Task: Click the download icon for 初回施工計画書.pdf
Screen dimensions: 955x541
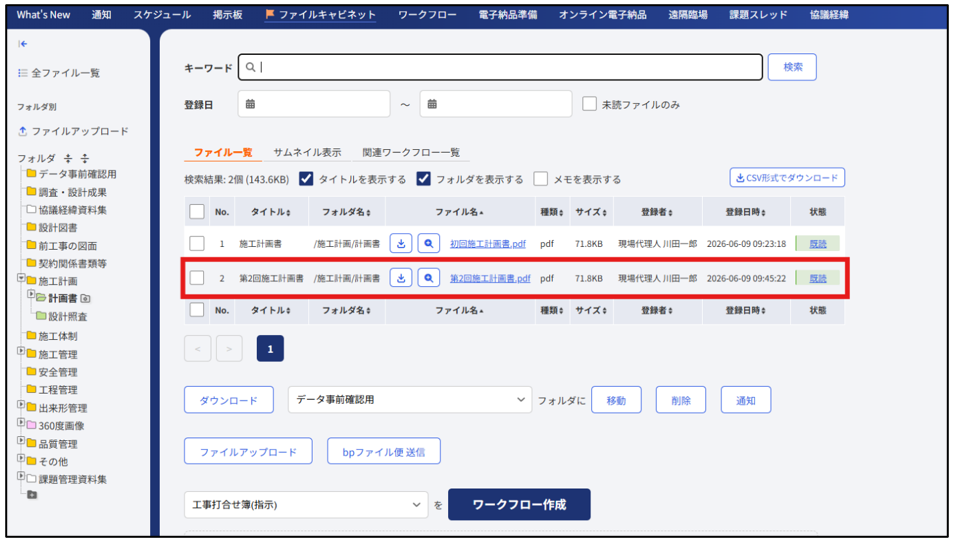Action: click(x=401, y=244)
